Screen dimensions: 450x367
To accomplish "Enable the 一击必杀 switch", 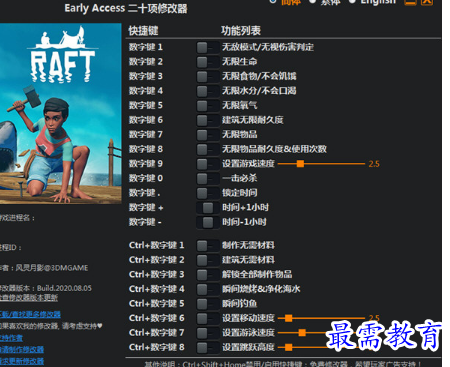I will pyautogui.click(x=207, y=178).
